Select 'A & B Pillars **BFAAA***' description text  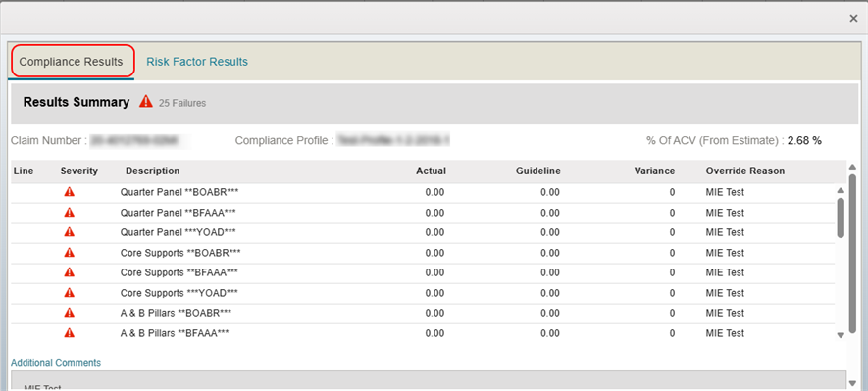coord(175,333)
